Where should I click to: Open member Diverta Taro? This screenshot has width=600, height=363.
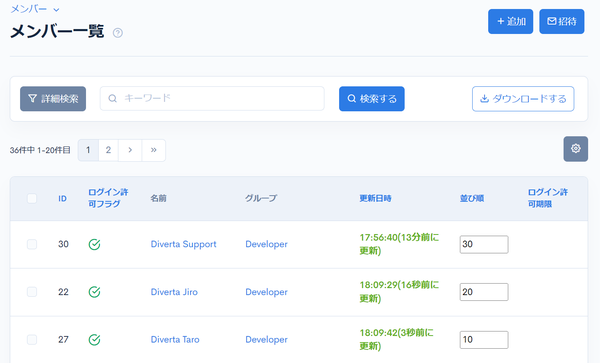175,340
